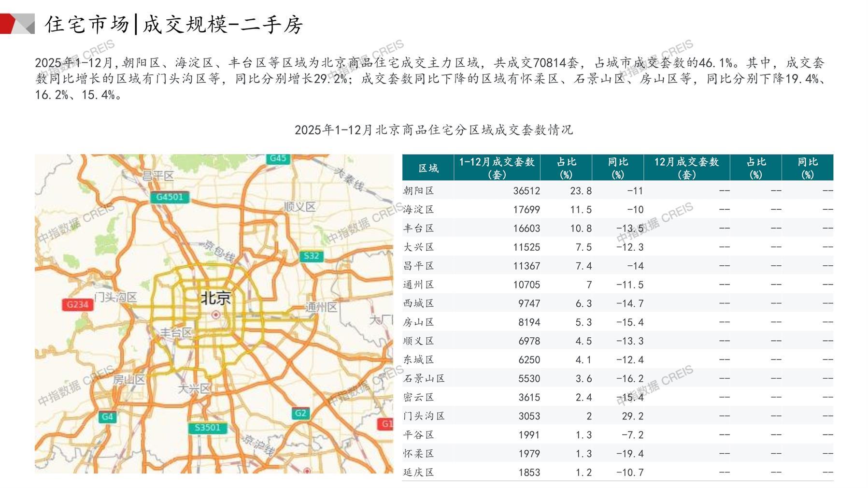This screenshot has height=488, width=868.
Task: Click the 1-12月成交套数 column header
Action: coord(497,168)
